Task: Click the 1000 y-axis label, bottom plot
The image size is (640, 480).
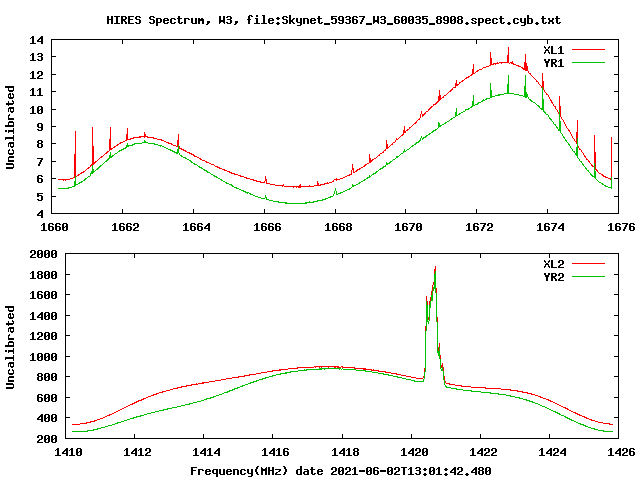Action: pos(43,357)
